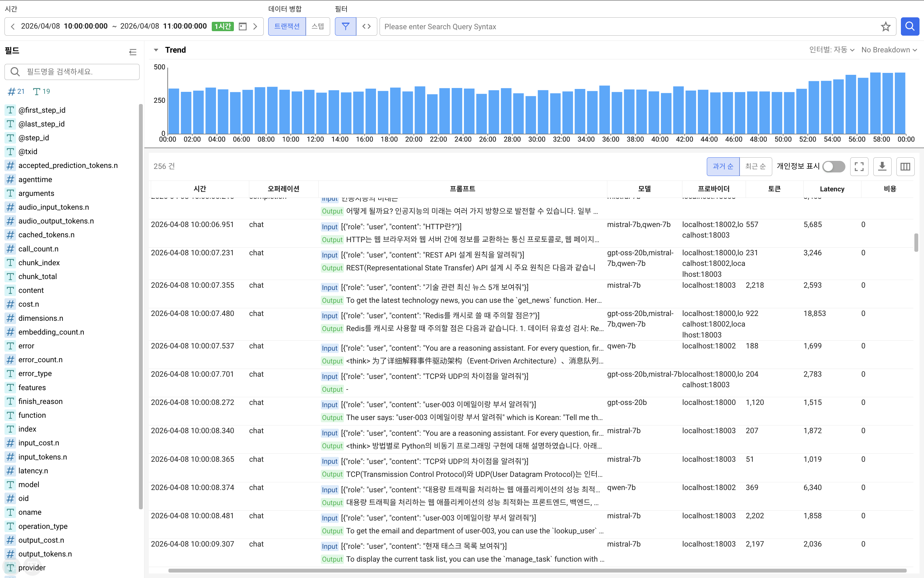
Task: Select 최근 순 sort order
Action: pyautogui.click(x=756, y=166)
